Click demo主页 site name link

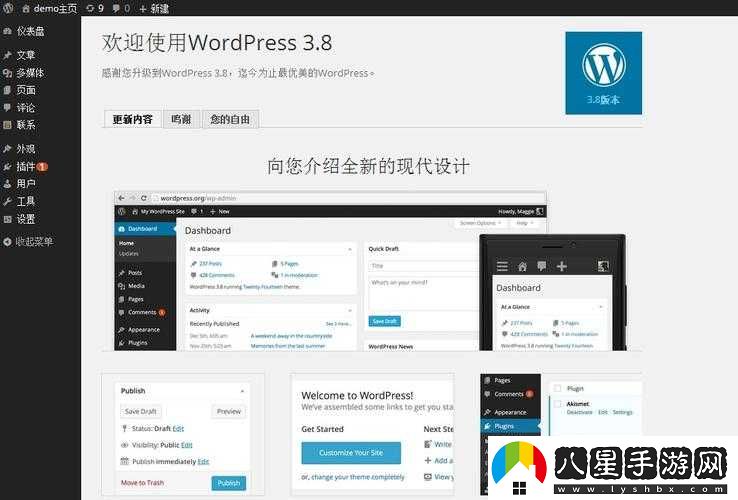click(x=55, y=8)
